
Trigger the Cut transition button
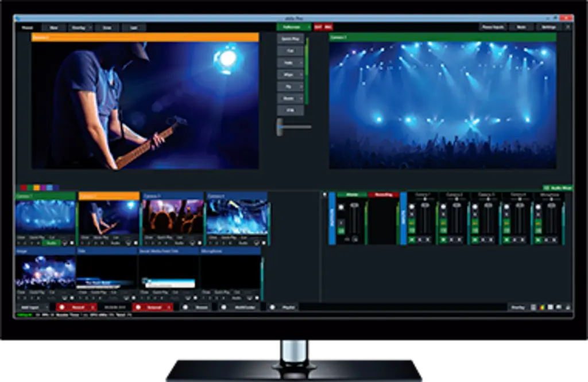tap(290, 50)
